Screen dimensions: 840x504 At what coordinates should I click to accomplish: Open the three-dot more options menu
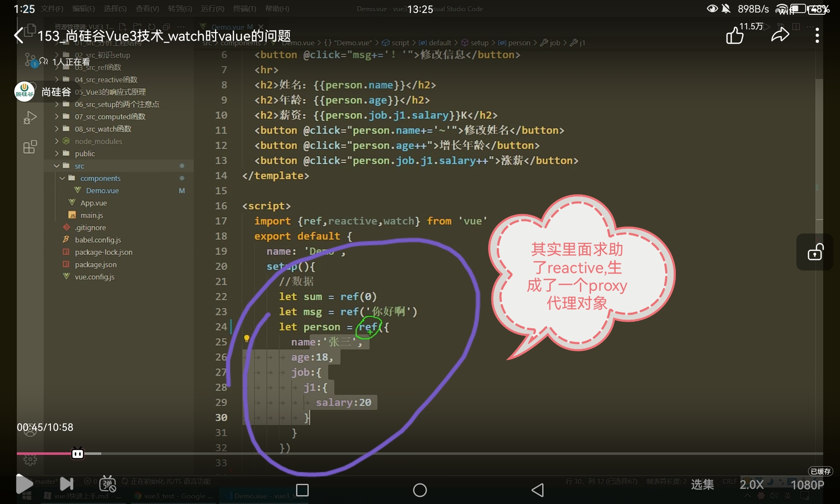817,35
